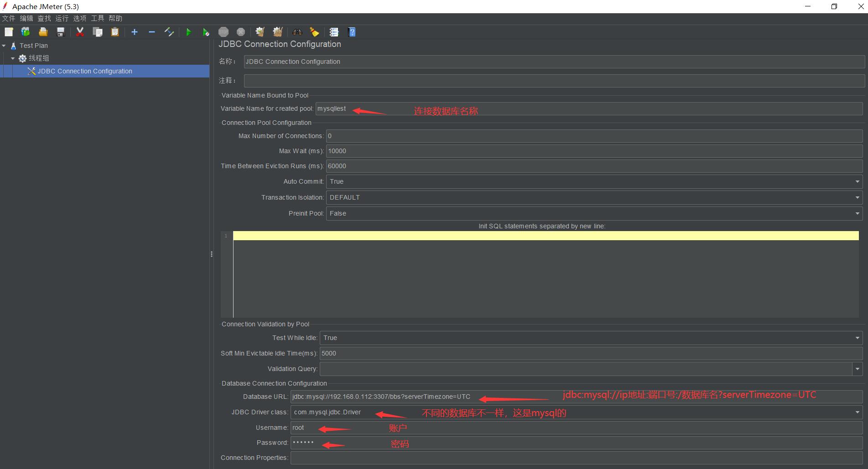
Task: Open the 帮助 menu
Action: 115,18
